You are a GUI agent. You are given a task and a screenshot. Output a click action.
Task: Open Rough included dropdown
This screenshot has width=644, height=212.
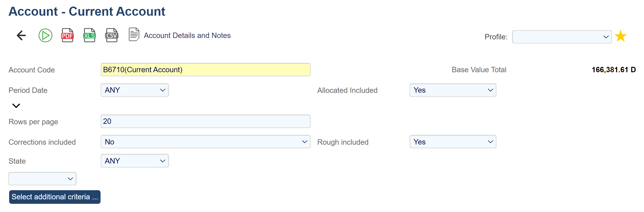coord(453,142)
